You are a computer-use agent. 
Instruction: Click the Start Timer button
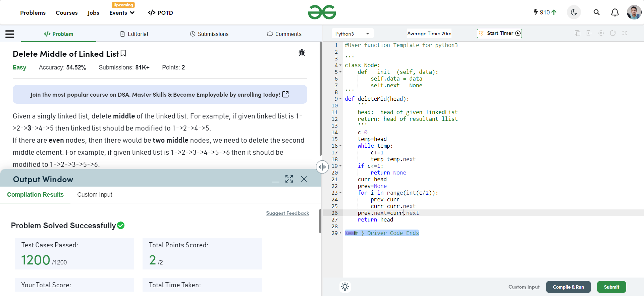[499, 33]
